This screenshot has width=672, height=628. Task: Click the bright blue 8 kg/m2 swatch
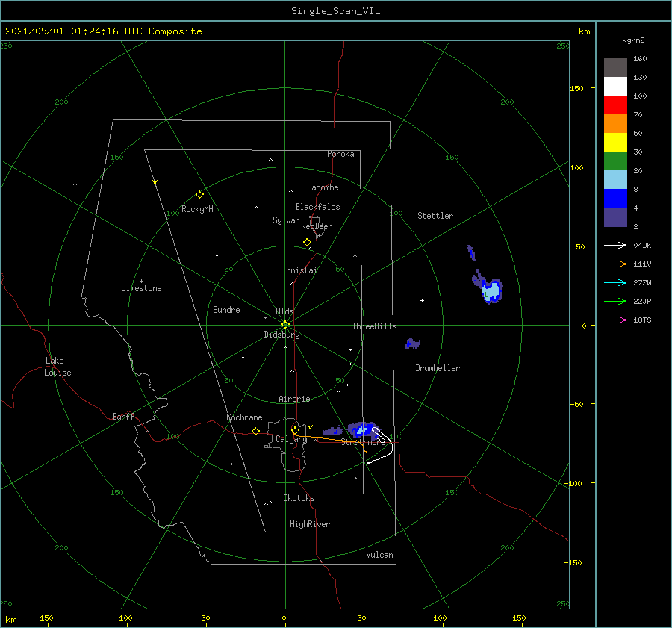[x=615, y=198]
